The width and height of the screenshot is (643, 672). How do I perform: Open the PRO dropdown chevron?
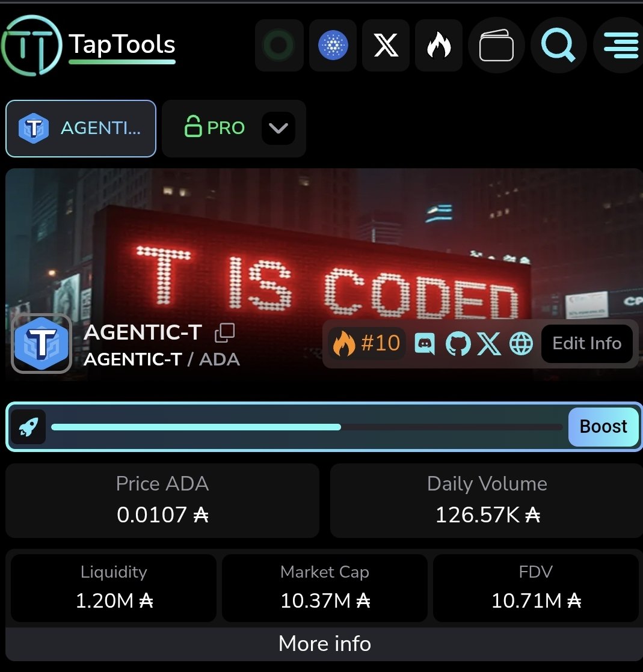[277, 129]
